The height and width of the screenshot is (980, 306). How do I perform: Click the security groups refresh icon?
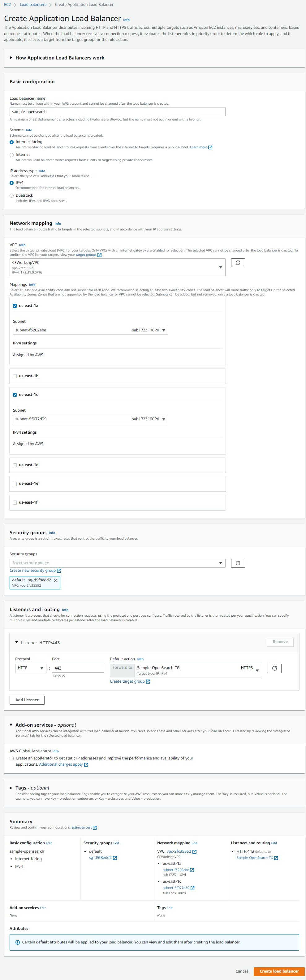pos(238,563)
